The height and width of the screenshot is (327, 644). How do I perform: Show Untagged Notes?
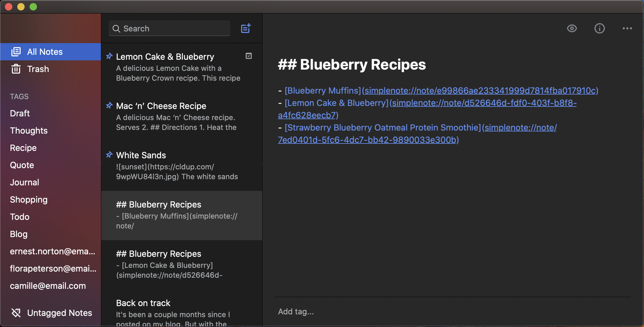59,313
